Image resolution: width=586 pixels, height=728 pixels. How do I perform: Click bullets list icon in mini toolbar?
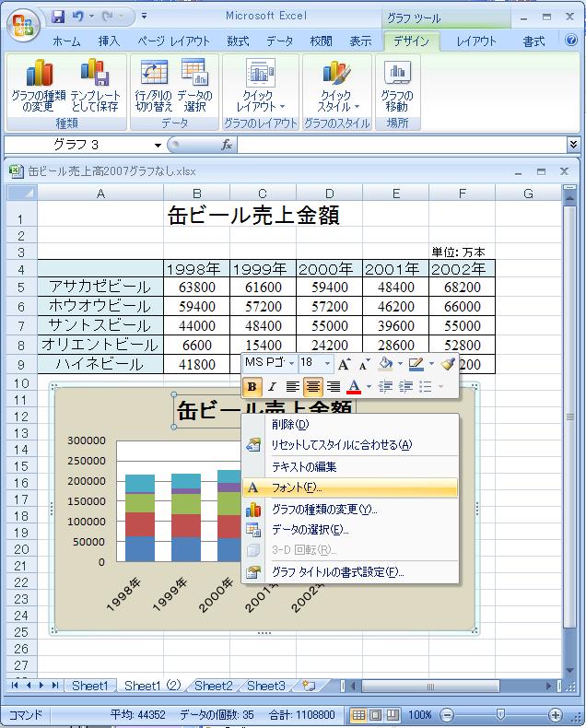pos(426,386)
